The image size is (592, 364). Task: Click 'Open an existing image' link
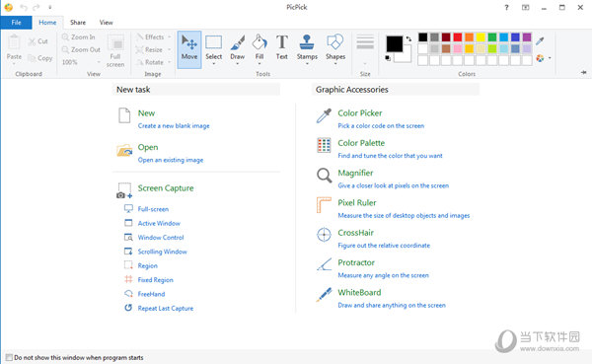click(x=171, y=160)
